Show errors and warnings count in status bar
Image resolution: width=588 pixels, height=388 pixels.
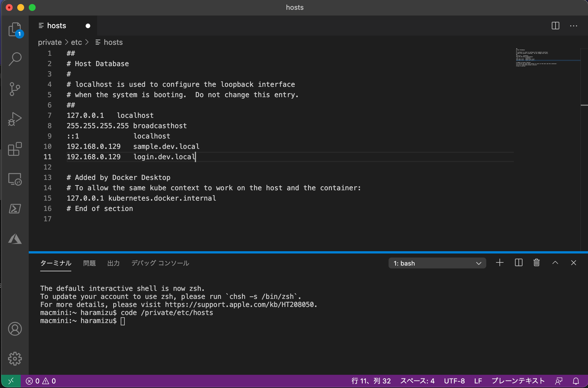pyautogui.click(x=41, y=381)
